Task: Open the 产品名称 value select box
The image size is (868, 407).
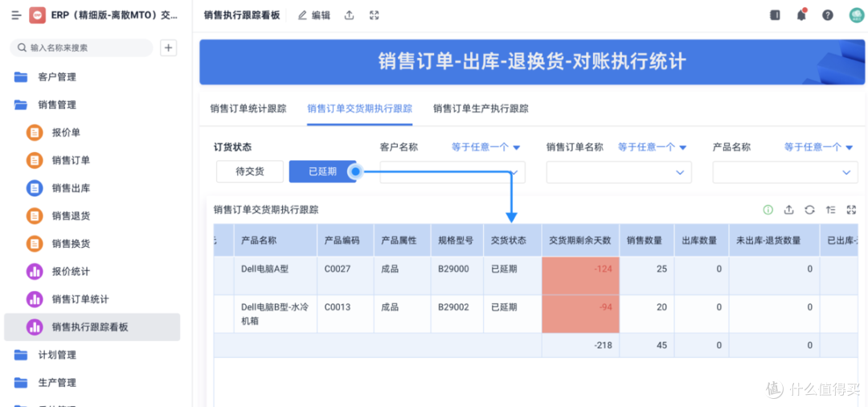Action: point(785,172)
